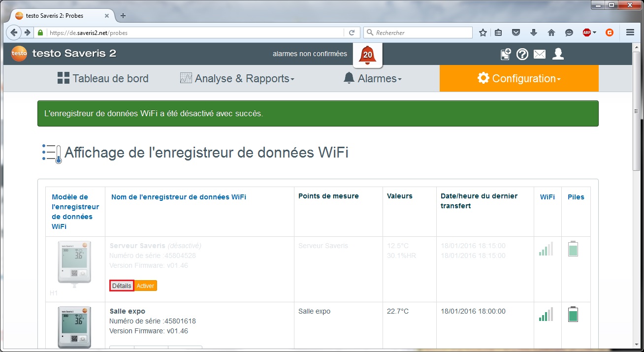Click the "22.7°C" value
Screen dimensions: 644x352
point(398,311)
